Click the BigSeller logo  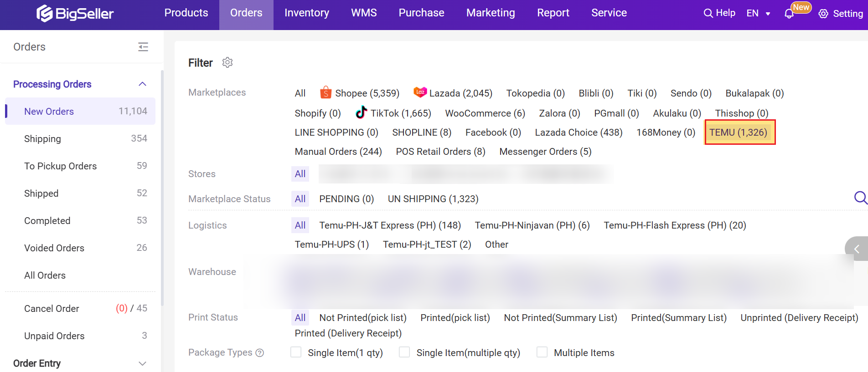pyautogui.click(x=75, y=13)
